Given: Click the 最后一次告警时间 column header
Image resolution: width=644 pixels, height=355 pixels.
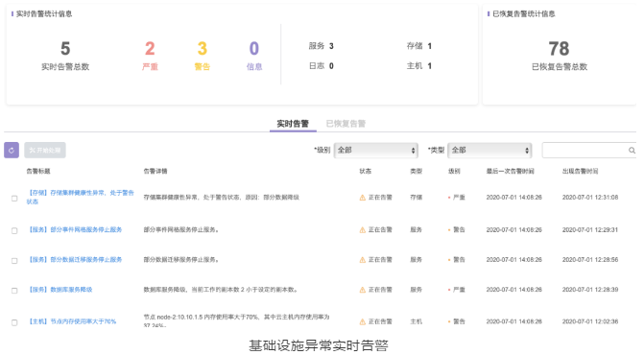Looking at the screenshot, I should [x=510, y=171].
